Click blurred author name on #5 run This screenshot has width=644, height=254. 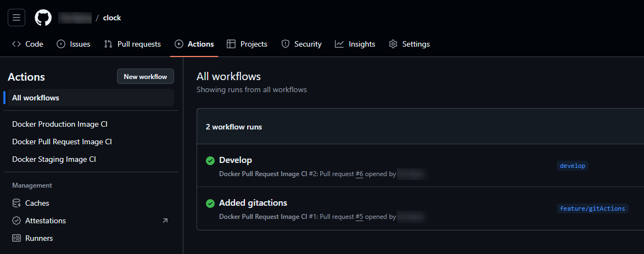(x=412, y=217)
